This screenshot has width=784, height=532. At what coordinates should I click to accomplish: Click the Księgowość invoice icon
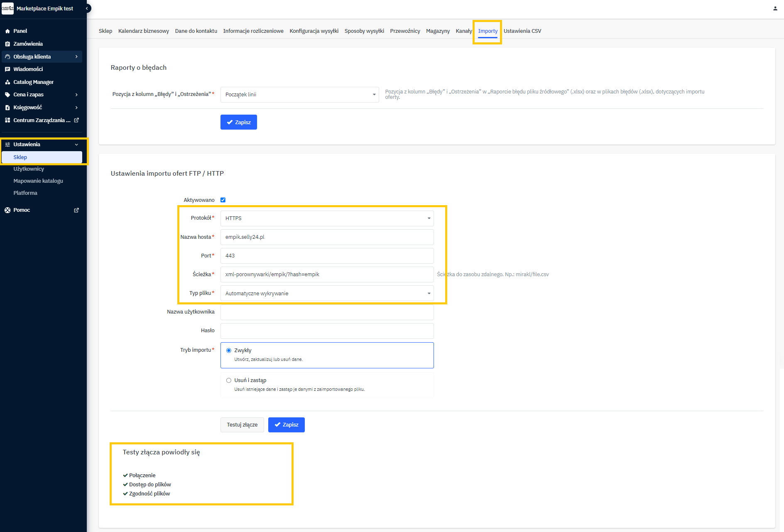point(7,108)
